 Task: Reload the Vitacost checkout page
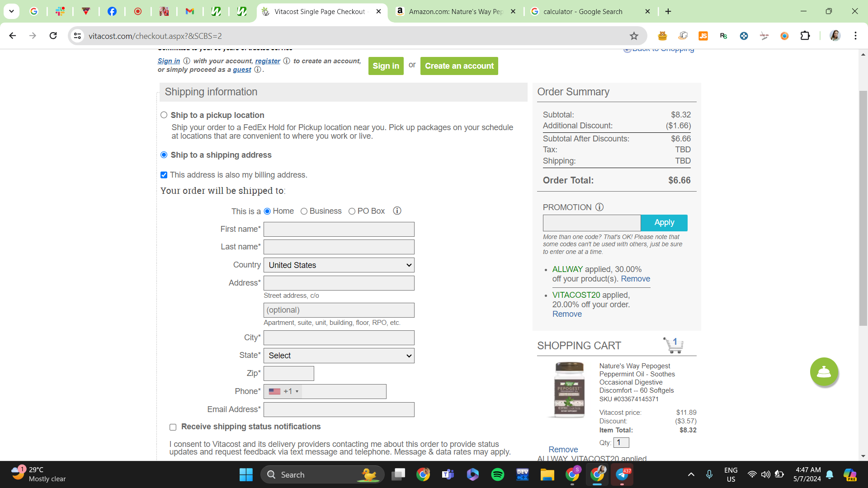(x=53, y=36)
